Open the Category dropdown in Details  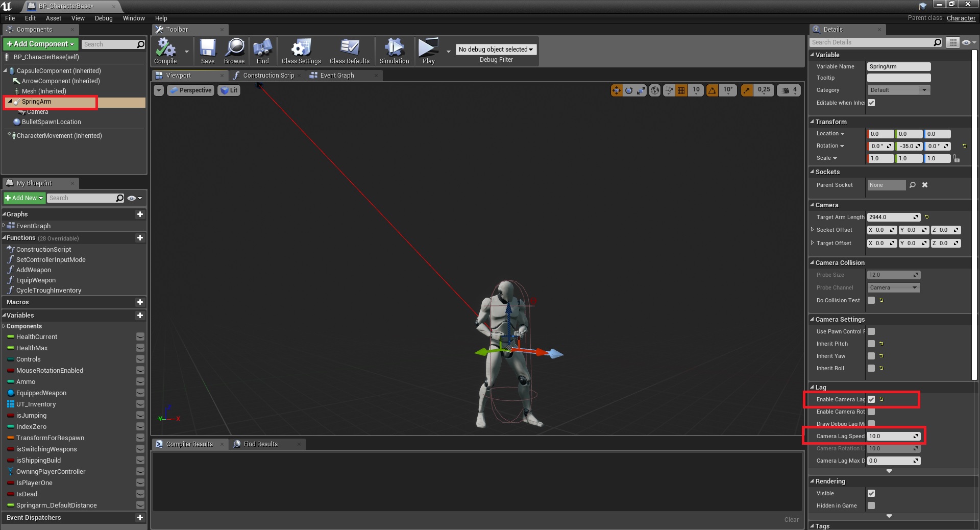click(898, 90)
